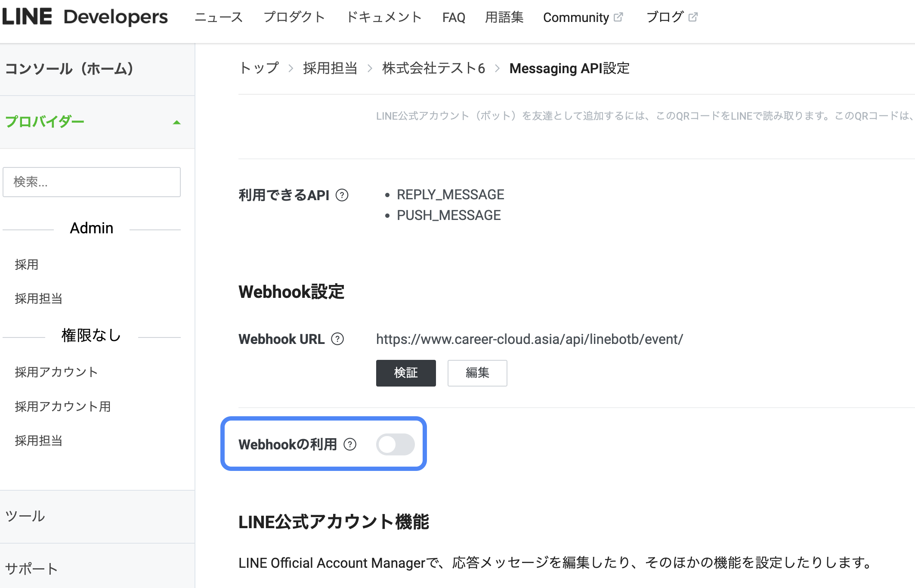Click the Messaging API設定 breadcrumb text
The height and width of the screenshot is (588, 915).
pos(569,68)
